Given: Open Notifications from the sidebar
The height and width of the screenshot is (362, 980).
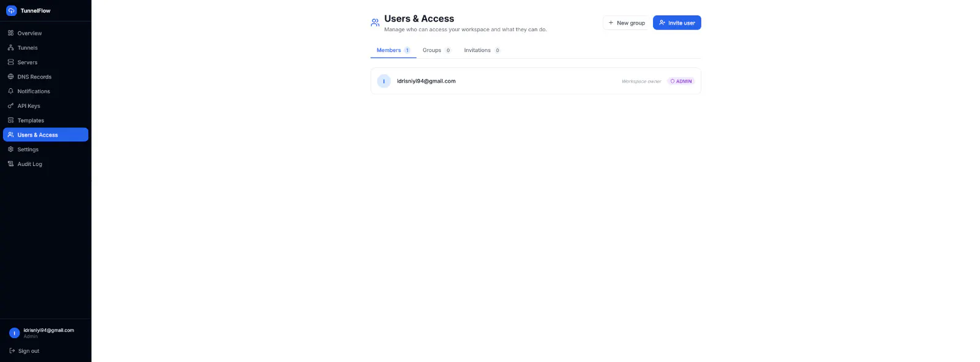Looking at the screenshot, I should click(46, 91).
